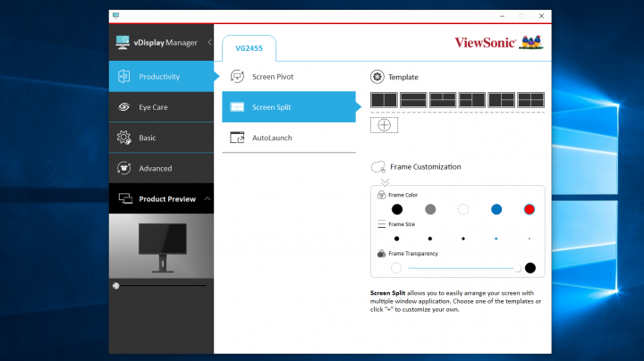Click the vDisplay Manager logo icon
Image resolution: width=644 pixels, height=361 pixels.
click(123, 42)
